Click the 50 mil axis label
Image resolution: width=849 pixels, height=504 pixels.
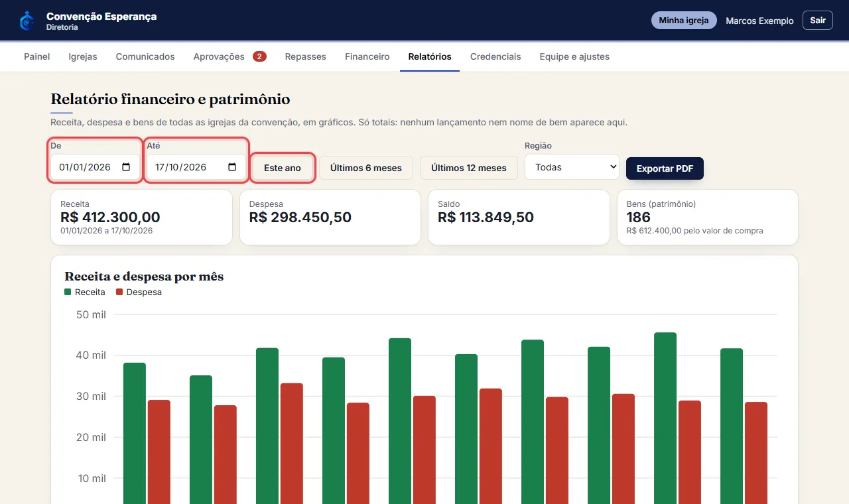(92, 314)
